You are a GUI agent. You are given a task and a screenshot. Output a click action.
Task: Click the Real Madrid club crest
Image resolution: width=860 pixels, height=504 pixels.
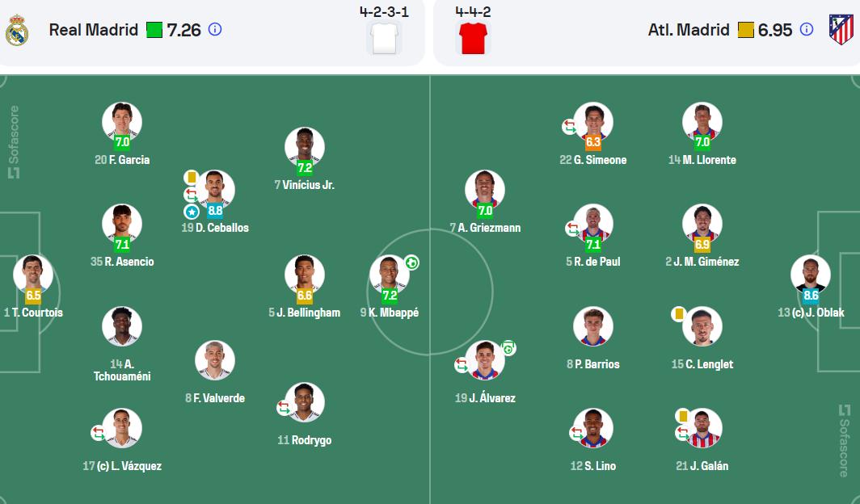pos(17,30)
